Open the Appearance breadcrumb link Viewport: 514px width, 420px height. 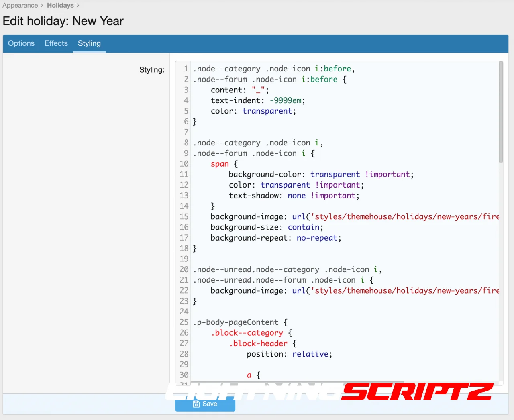click(x=20, y=6)
